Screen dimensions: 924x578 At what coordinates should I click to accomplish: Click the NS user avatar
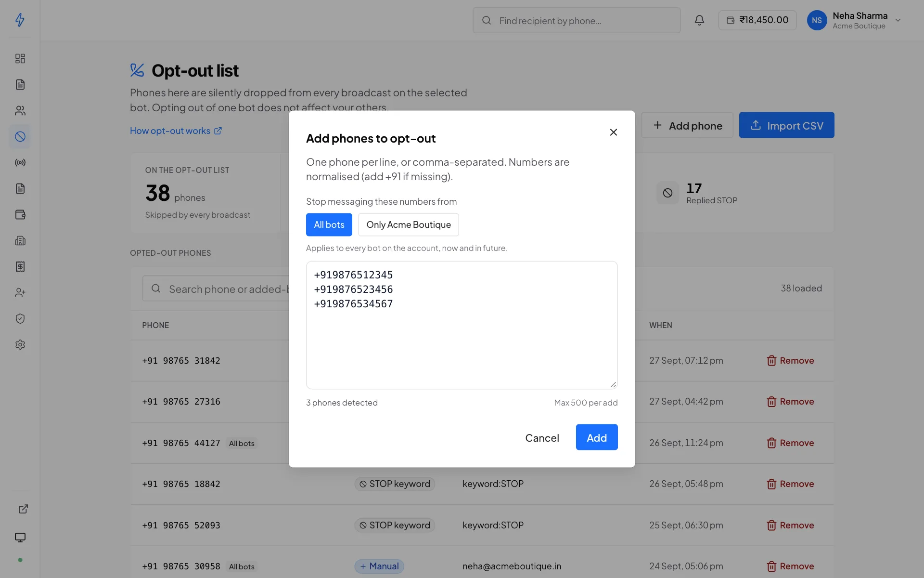(x=817, y=20)
